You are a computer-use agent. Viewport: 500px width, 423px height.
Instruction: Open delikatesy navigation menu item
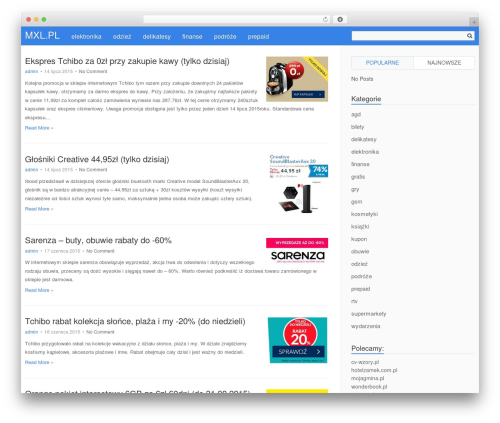[157, 37]
